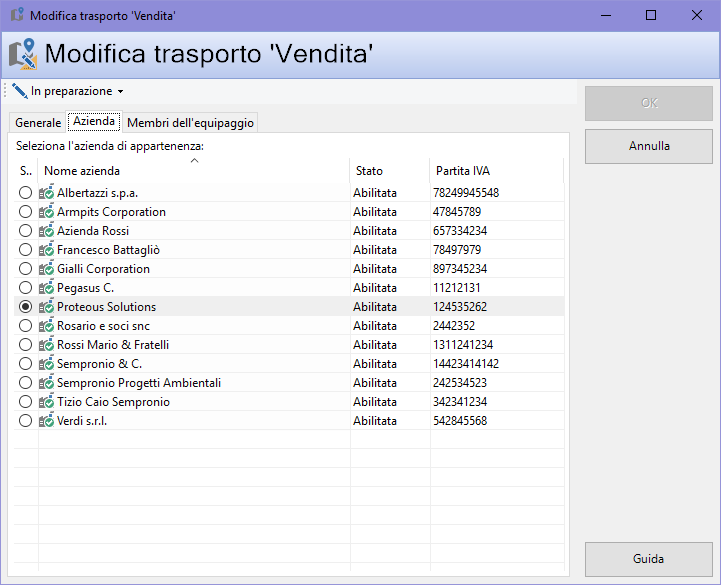Click the company icon beside Gialli Corporation
The image size is (721, 585).
pos(46,269)
